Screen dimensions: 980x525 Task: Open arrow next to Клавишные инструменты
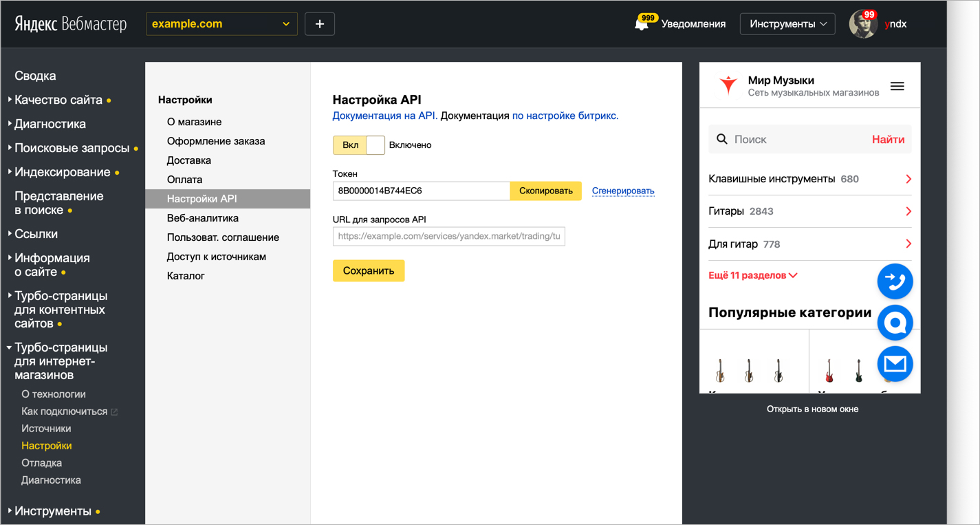pyautogui.click(x=908, y=179)
